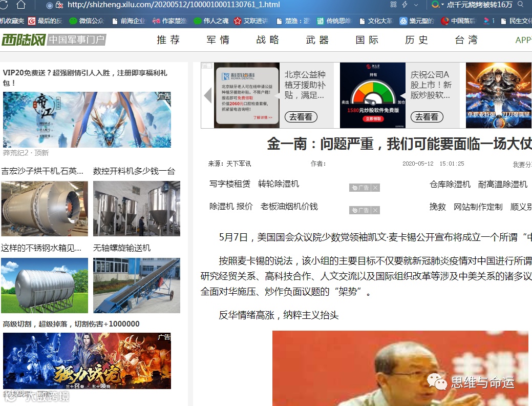Open the 科瓦齿科 dental ad image
532x406 pixels.
click(247, 95)
